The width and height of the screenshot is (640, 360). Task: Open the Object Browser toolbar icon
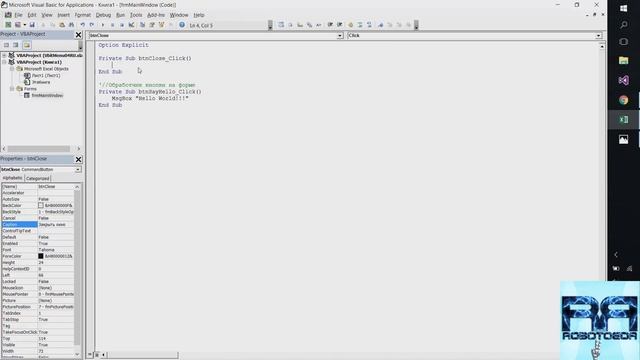[161, 25]
